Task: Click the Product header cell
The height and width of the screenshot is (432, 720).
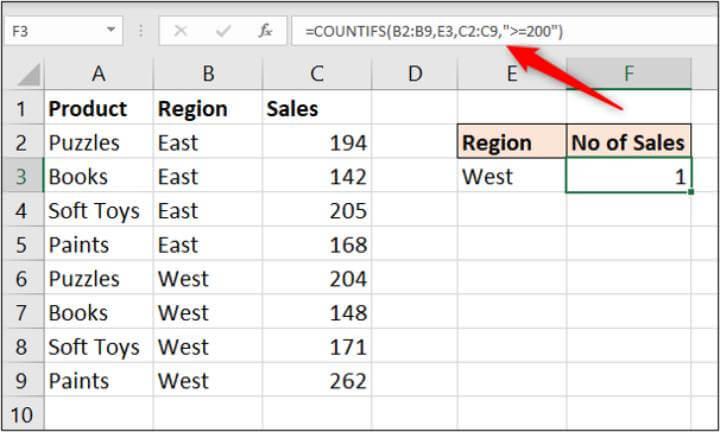Action: pyautogui.click(x=98, y=108)
